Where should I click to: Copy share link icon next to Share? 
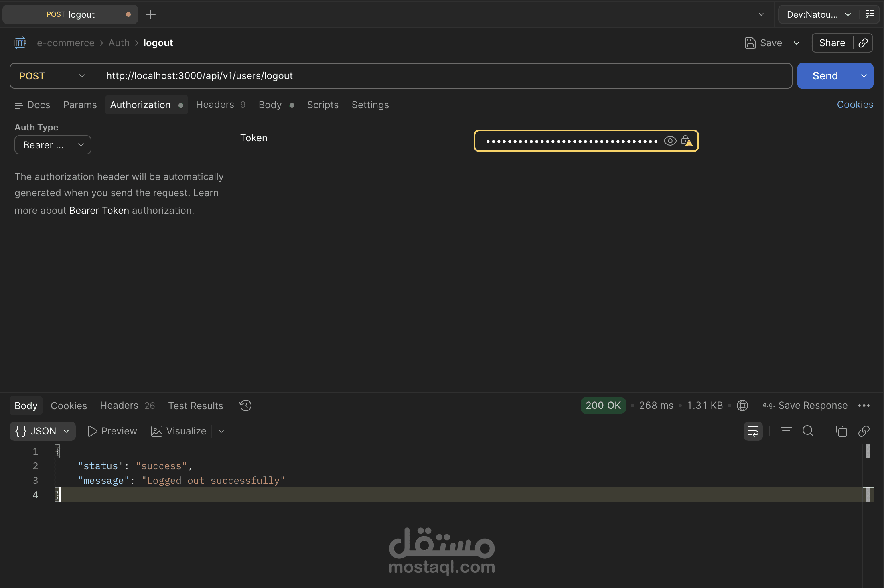point(863,43)
